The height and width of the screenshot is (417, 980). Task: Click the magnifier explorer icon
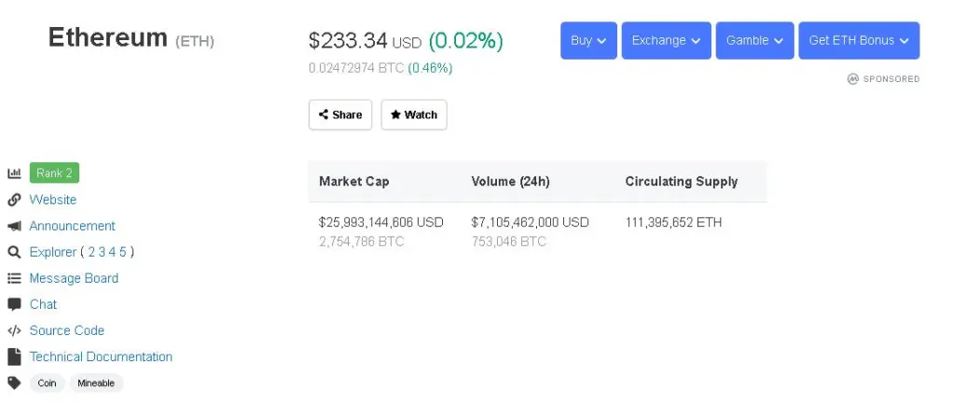[14, 252]
